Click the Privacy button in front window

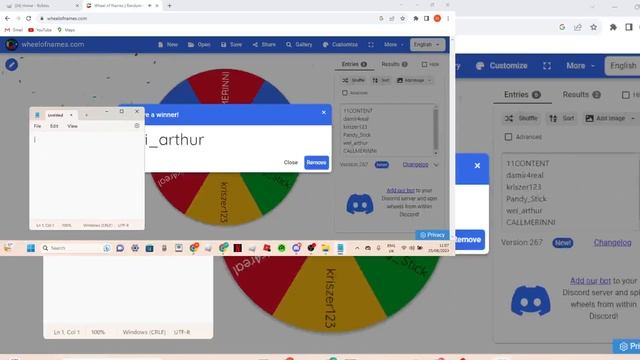pyautogui.click(x=432, y=235)
